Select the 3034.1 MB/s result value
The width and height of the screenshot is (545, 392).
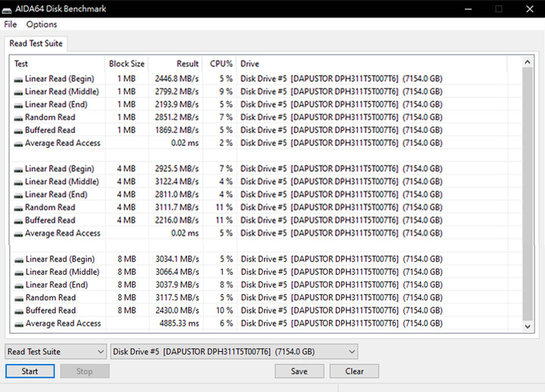(x=177, y=260)
